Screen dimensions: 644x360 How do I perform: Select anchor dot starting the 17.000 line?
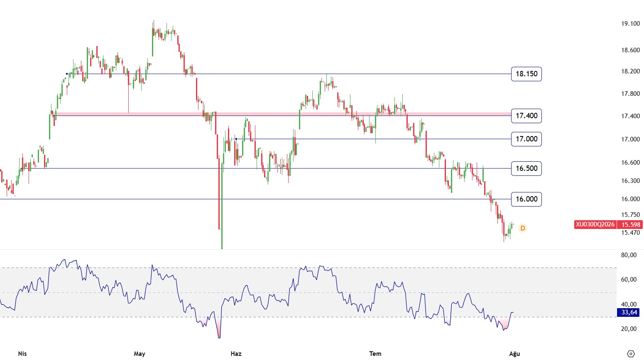(236, 139)
